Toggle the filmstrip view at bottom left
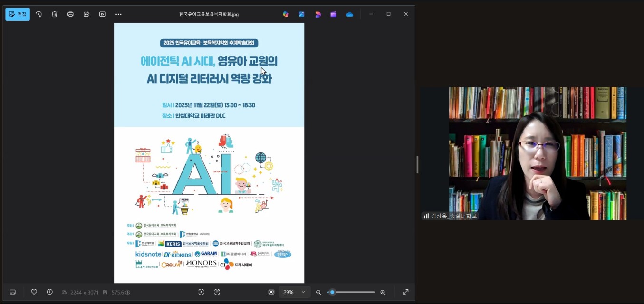Image resolution: width=644 pixels, height=304 pixels. click(13, 292)
